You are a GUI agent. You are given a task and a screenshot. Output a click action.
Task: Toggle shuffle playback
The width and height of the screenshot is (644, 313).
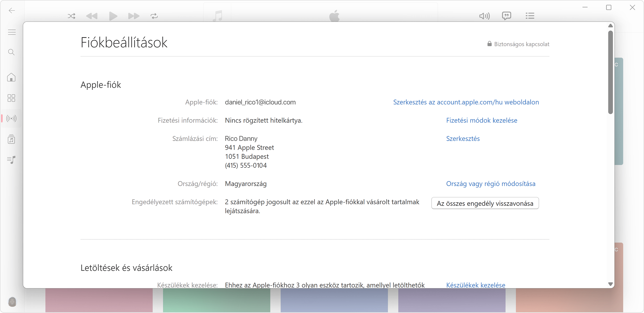(72, 16)
